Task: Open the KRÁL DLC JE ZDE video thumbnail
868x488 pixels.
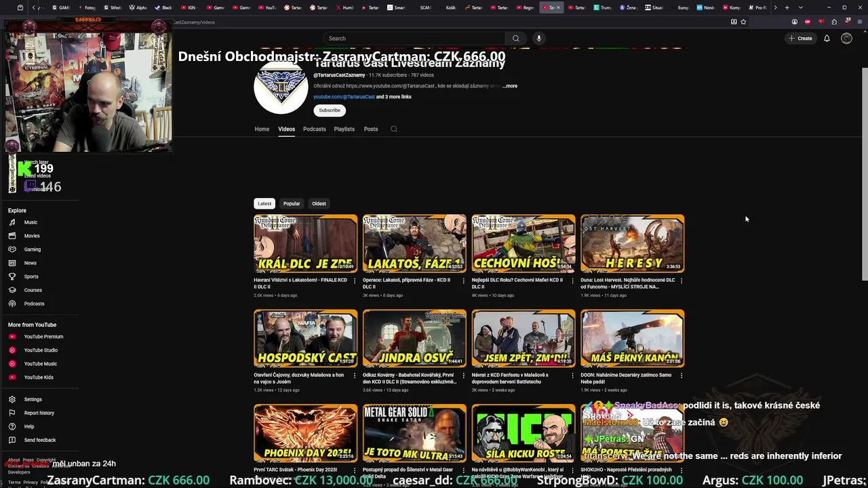Action: 305,243
